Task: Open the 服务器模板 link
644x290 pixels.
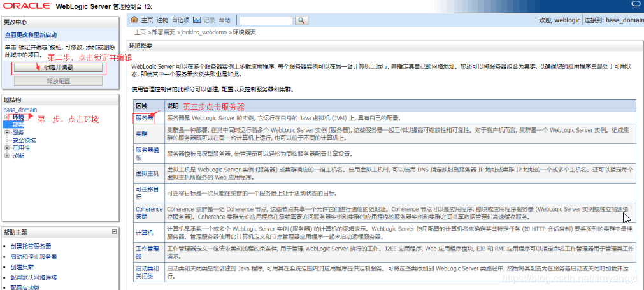Action: click(147, 154)
